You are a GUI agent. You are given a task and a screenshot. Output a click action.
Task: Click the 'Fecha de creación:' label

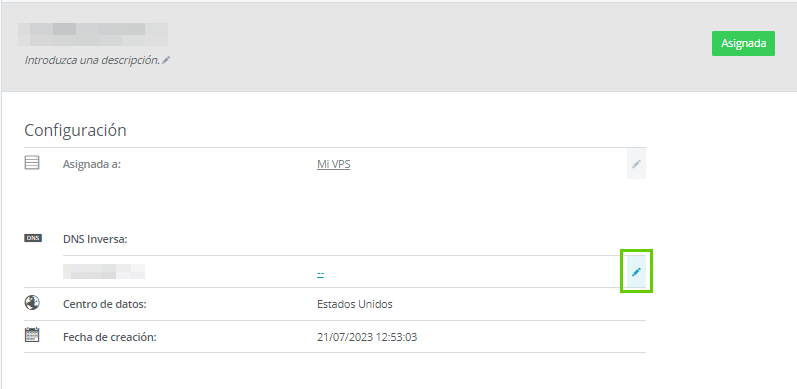109,337
